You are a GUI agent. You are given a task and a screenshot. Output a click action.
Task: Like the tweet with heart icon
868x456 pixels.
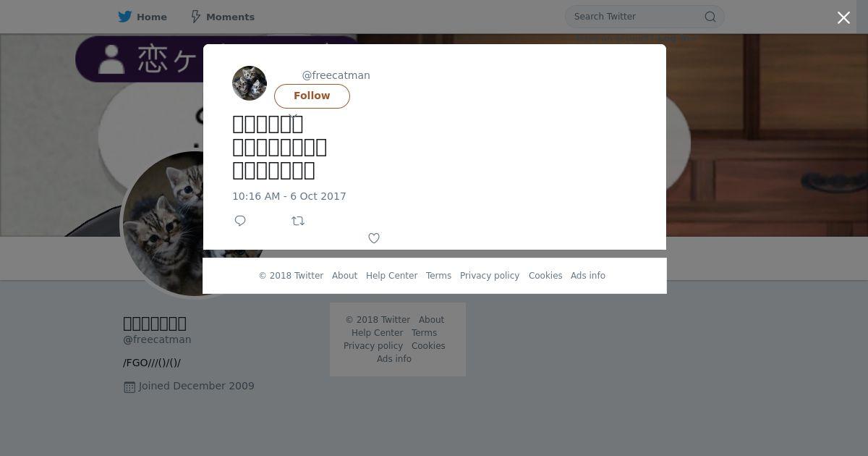point(374,238)
